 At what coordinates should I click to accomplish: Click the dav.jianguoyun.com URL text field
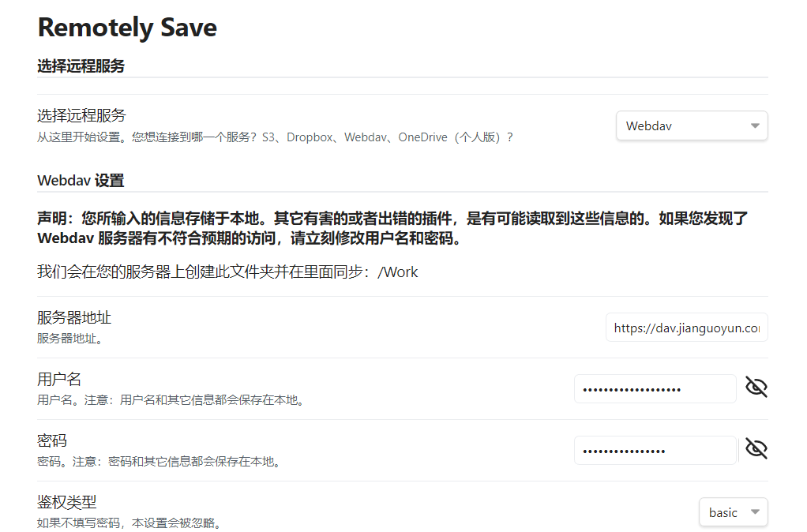(686, 327)
